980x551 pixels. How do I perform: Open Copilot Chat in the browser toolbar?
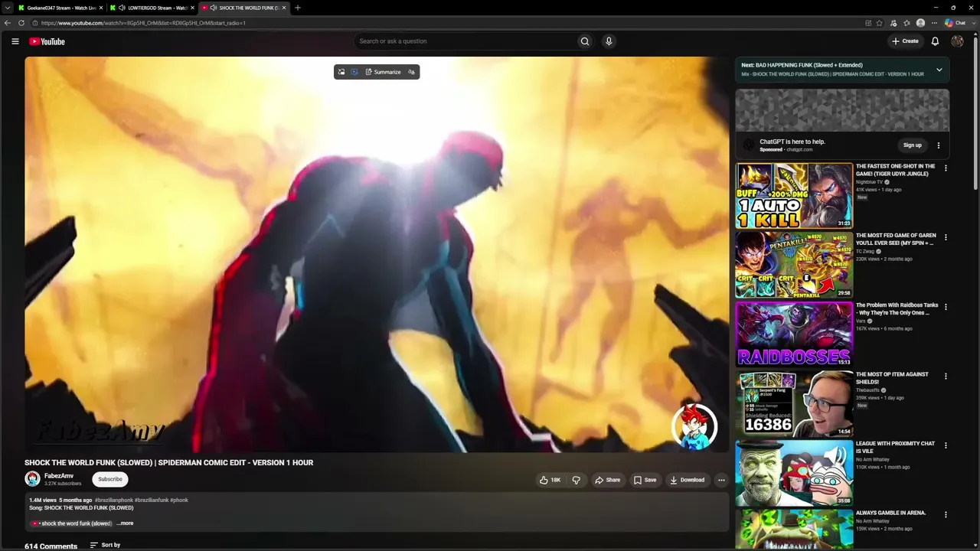click(955, 23)
